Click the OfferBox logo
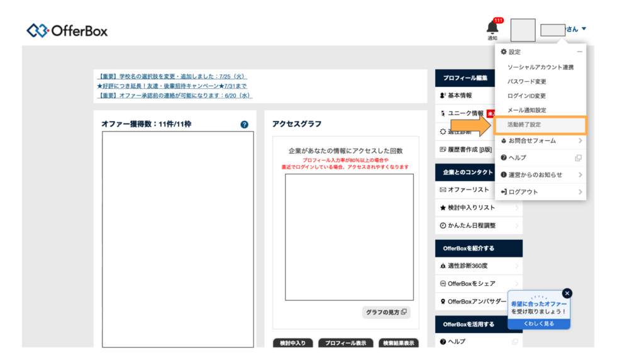 67,31
